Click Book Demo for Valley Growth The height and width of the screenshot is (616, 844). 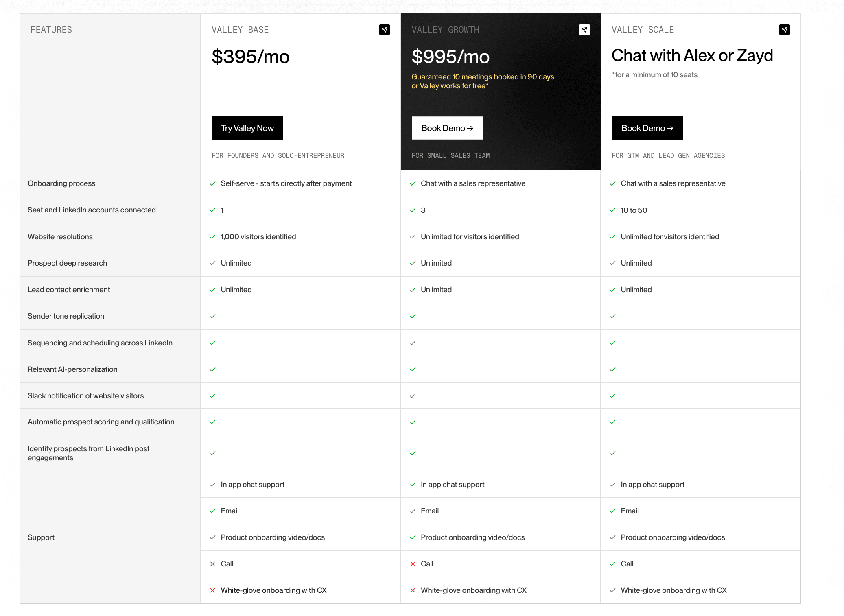coord(447,128)
